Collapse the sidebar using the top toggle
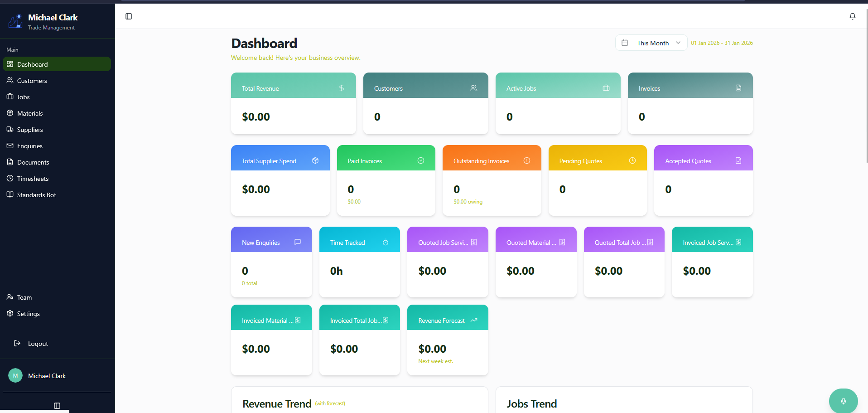 point(128,16)
